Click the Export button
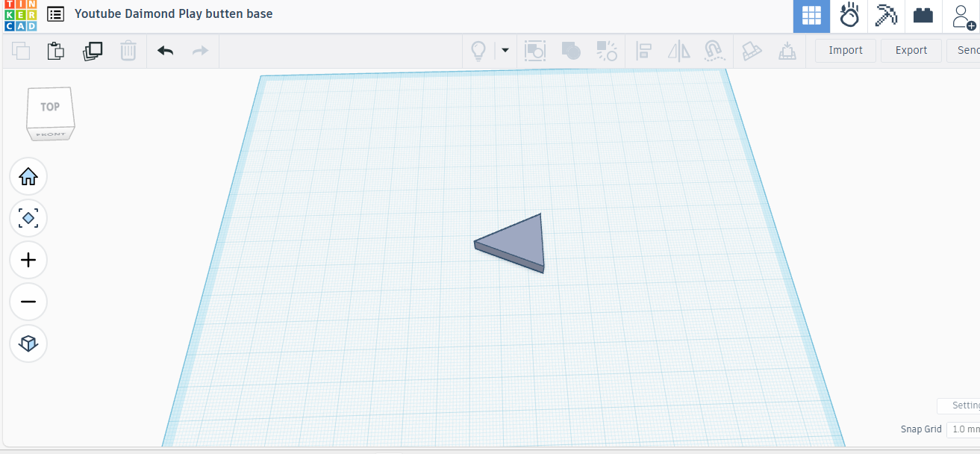Screen dimensions: 980x454 coord(911,51)
